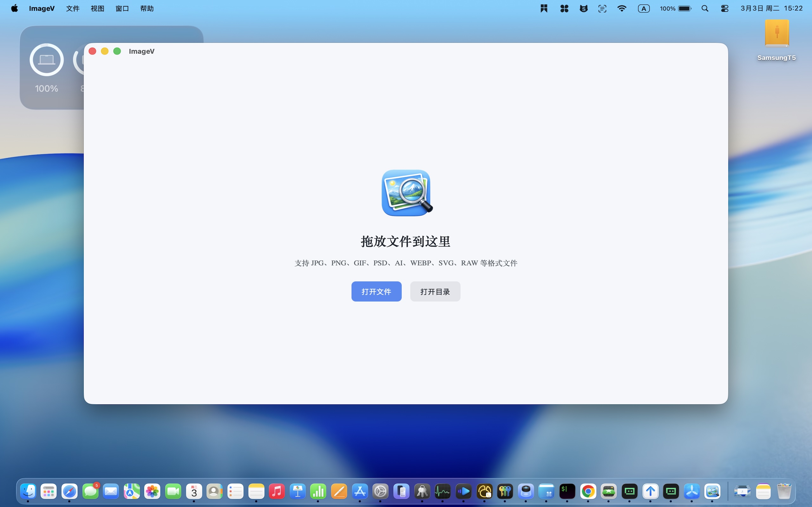The height and width of the screenshot is (507, 812).
Task: Open the ImageV icon in the Dock
Action: 712,491
